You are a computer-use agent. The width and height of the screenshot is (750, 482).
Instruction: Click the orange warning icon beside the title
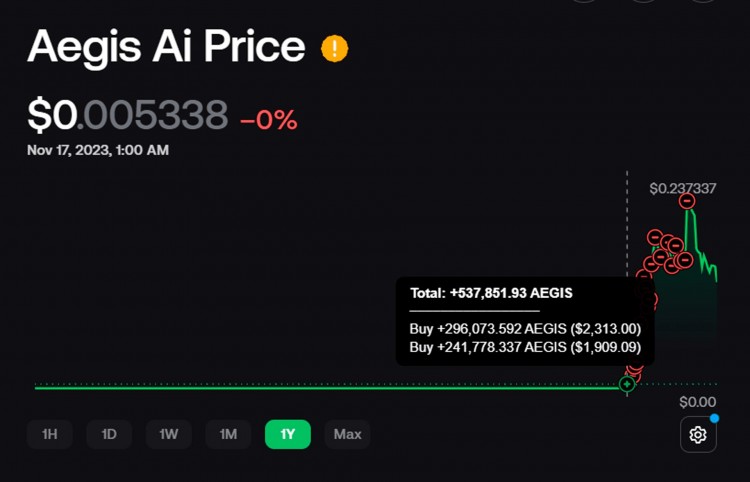click(x=334, y=48)
